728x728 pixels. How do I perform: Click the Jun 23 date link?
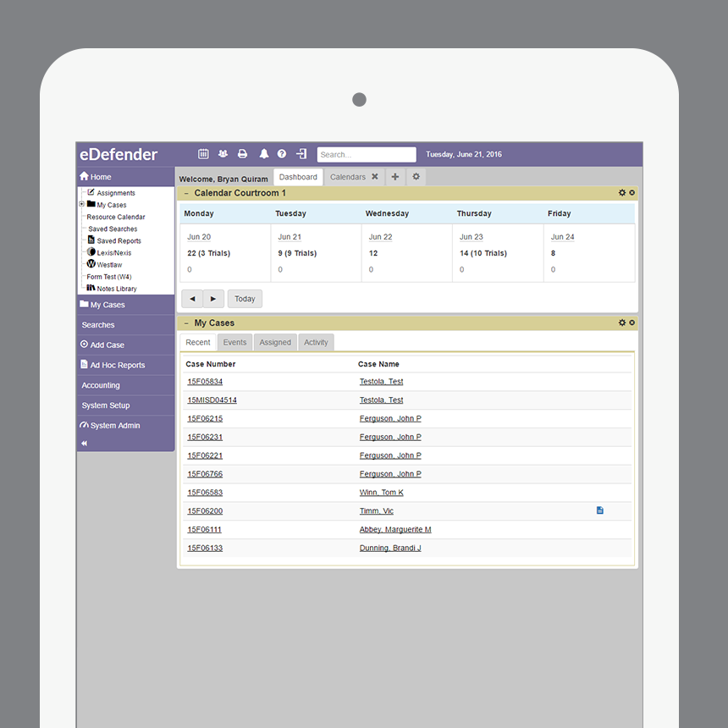(x=472, y=237)
